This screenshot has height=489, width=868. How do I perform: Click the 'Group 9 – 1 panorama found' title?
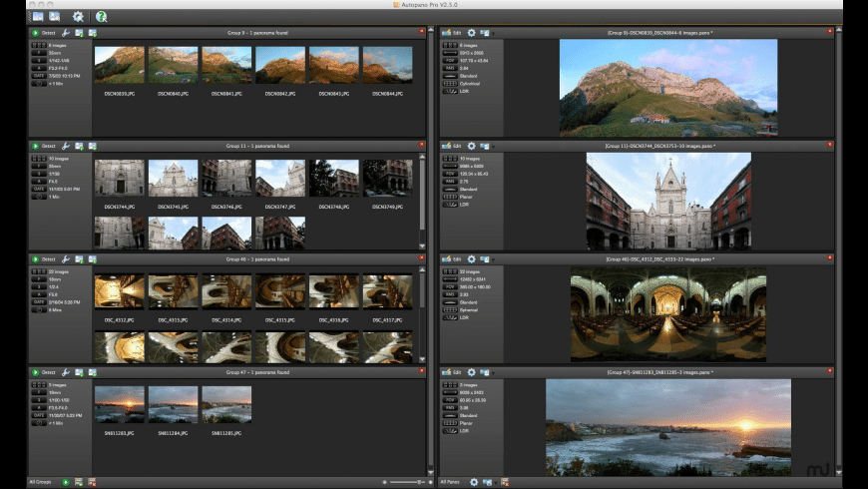point(257,33)
